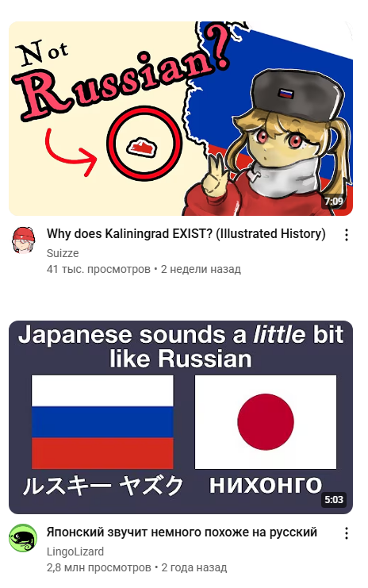368x588 pixels.
Task: Go to the Suizze channel name
Action: [x=63, y=253]
